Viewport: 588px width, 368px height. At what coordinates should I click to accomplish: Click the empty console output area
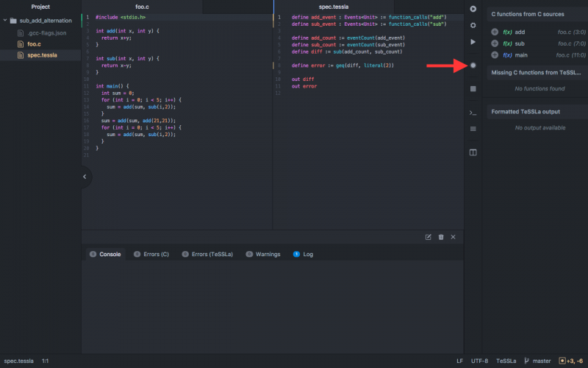(273, 307)
